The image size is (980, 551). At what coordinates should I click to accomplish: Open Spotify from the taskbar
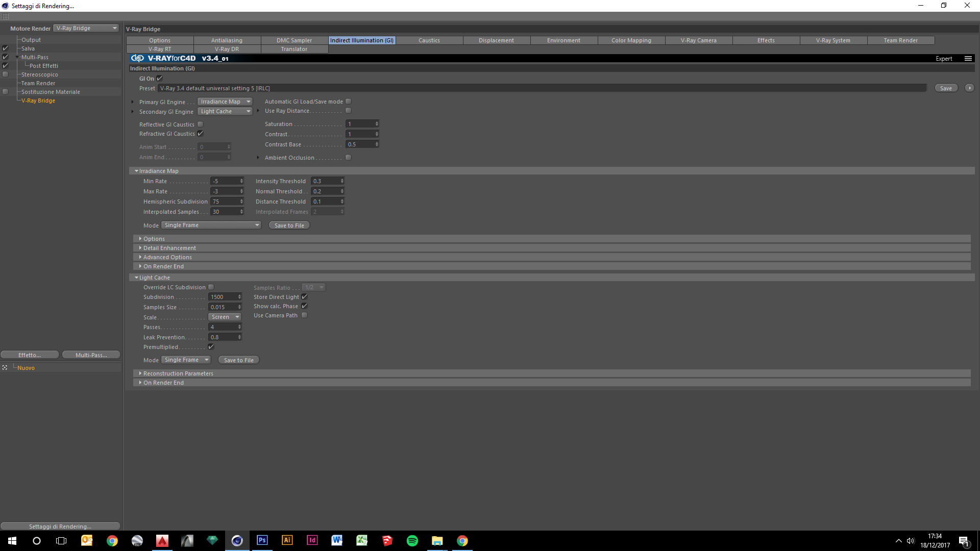click(x=412, y=540)
